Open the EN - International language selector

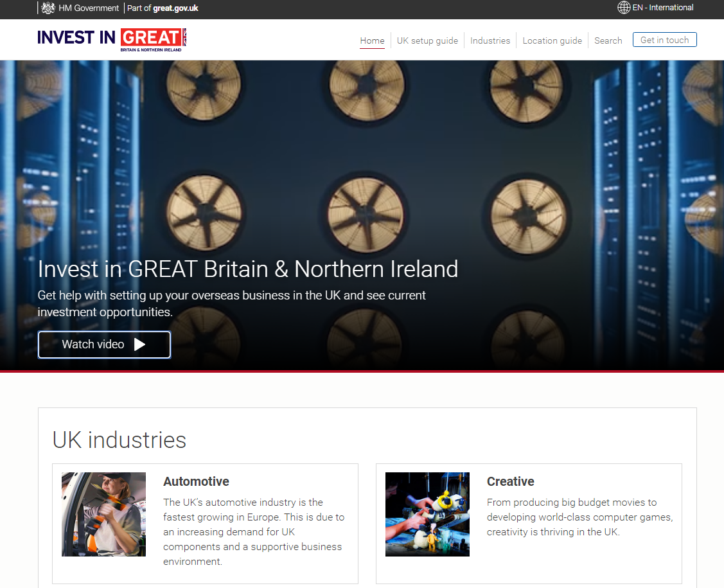(x=662, y=8)
